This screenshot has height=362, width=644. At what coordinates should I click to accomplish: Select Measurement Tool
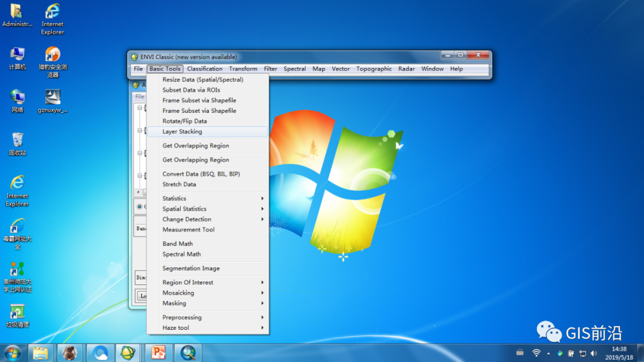tap(208, 230)
